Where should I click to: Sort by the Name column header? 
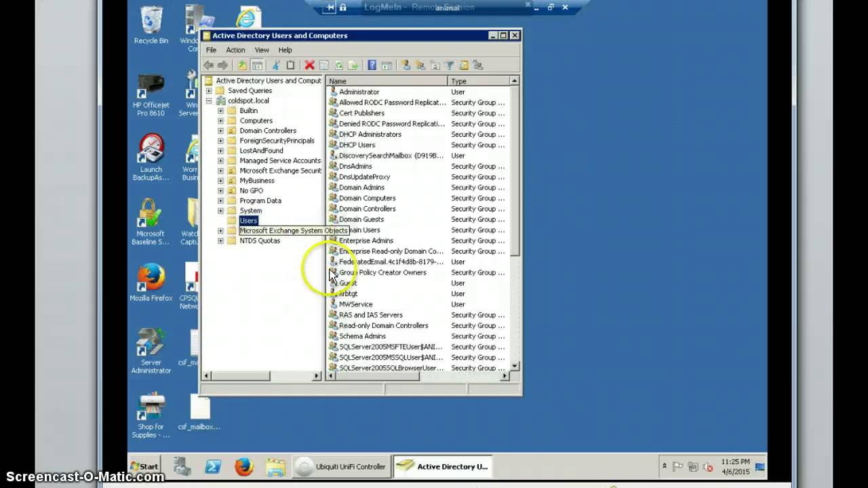(387, 81)
